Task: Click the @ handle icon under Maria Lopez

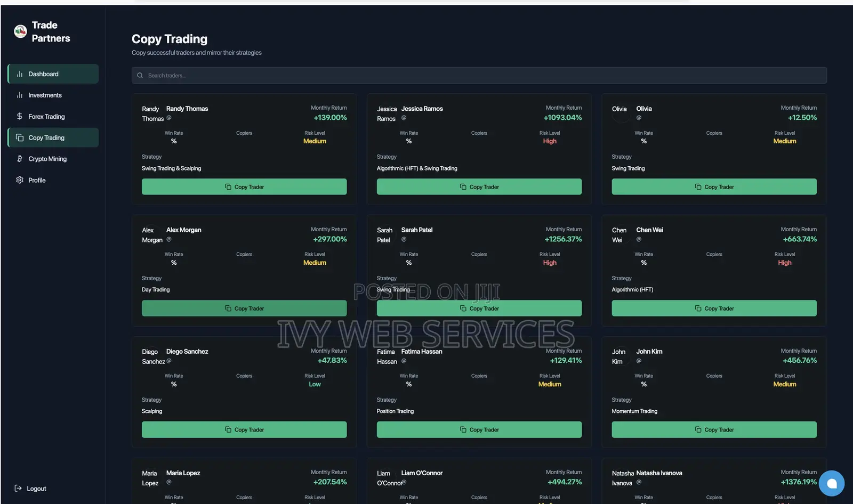Action: [x=169, y=482]
